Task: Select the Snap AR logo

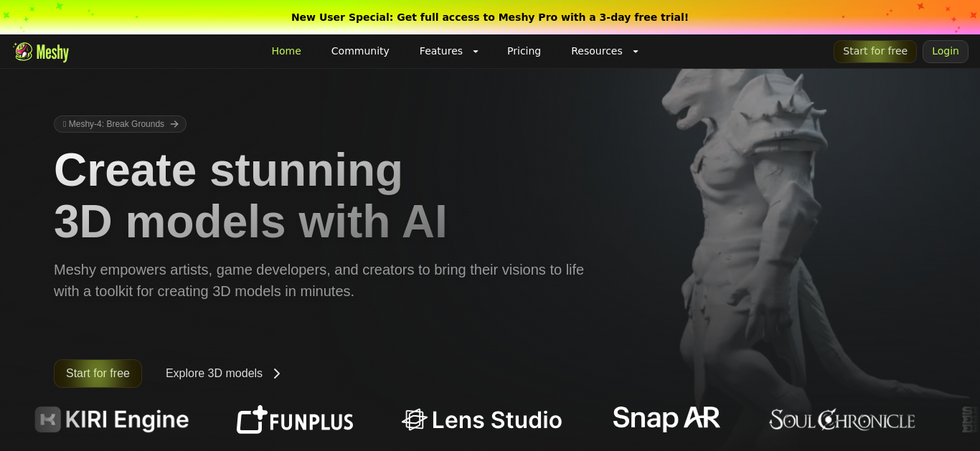Action: point(666,418)
